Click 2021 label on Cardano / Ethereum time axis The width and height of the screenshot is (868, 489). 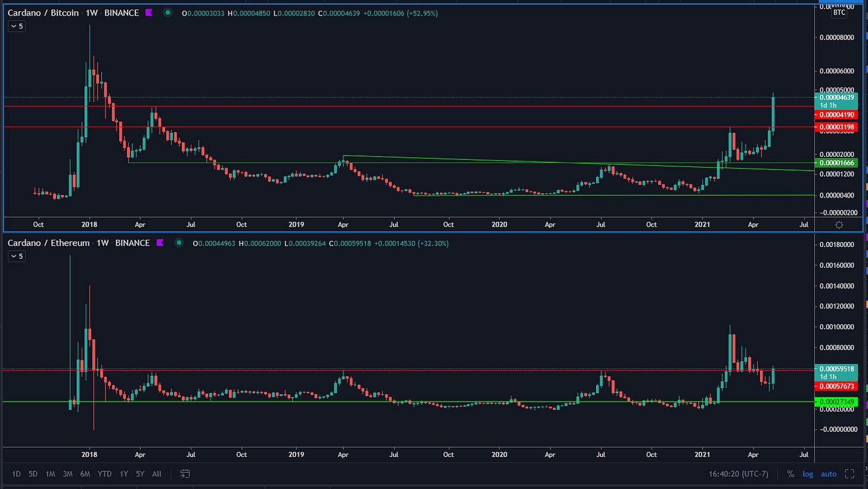pos(702,455)
